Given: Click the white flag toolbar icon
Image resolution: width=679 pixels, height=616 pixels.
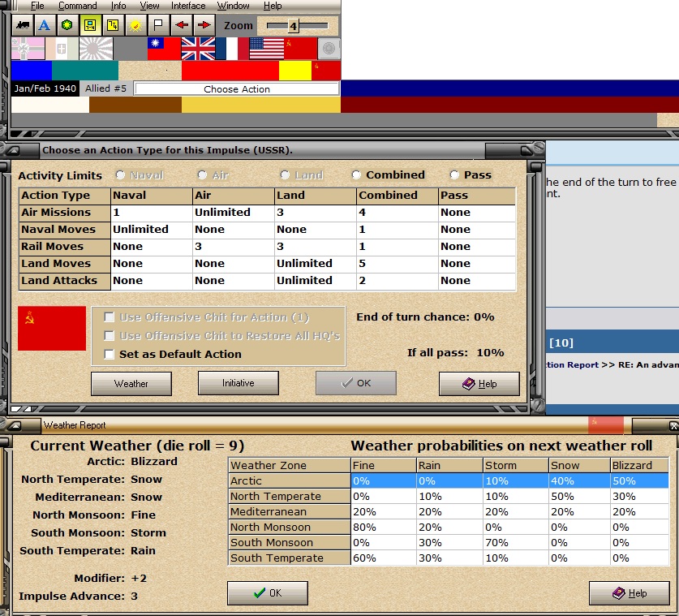Looking at the screenshot, I should point(158,25).
